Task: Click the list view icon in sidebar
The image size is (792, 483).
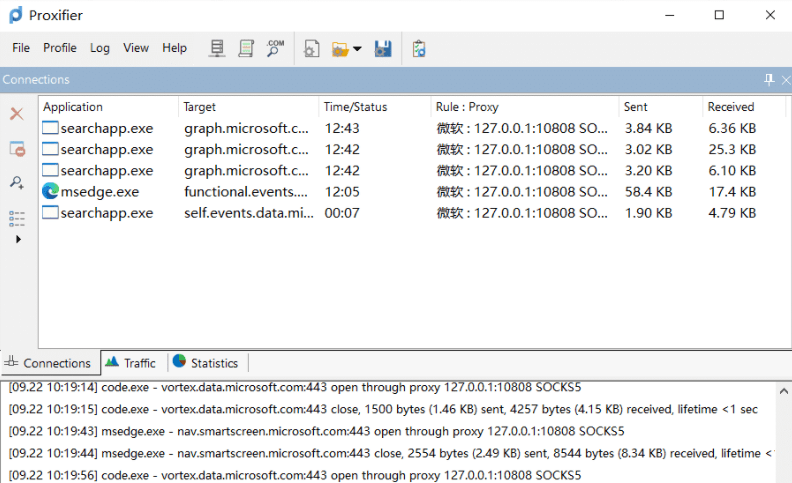Action: [17, 217]
